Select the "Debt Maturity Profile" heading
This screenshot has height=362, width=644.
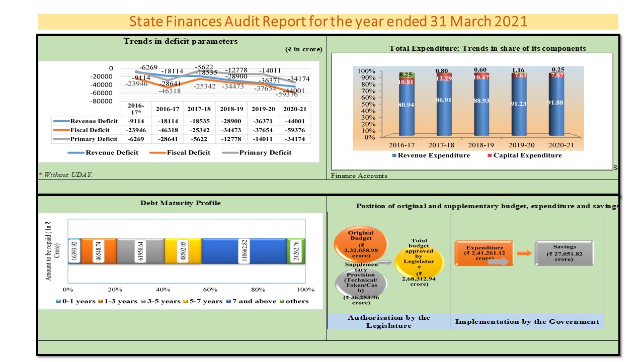tap(180, 203)
